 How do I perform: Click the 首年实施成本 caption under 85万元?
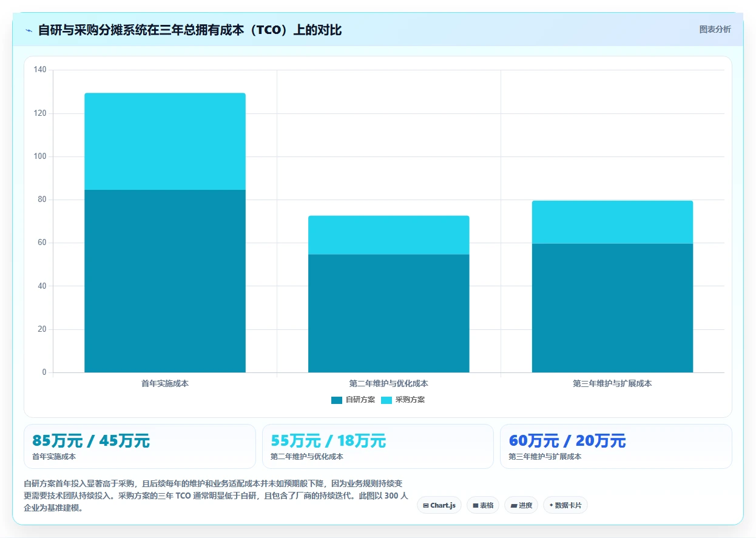click(x=54, y=457)
